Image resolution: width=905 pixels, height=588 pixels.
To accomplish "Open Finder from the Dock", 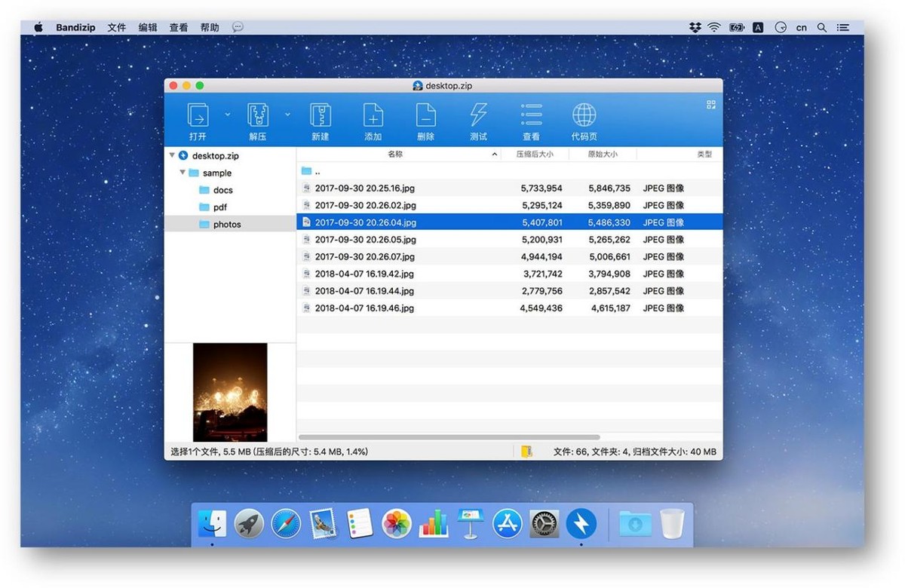I will pyautogui.click(x=212, y=523).
